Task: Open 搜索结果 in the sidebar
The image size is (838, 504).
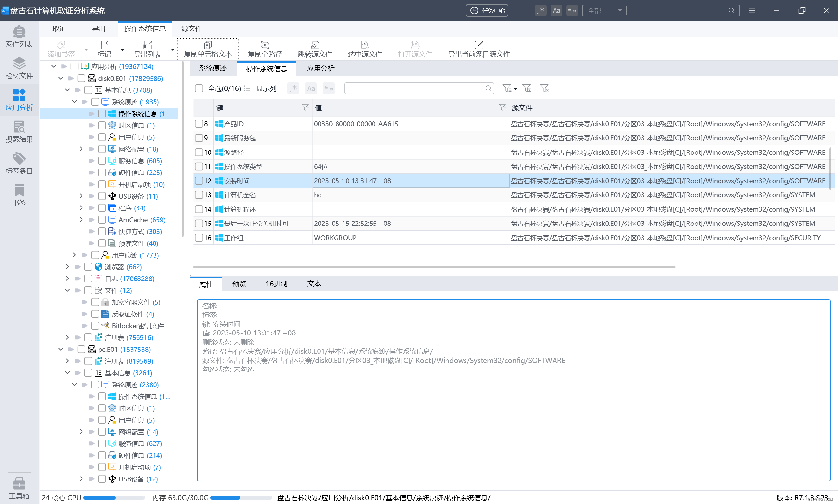Action: tap(19, 132)
